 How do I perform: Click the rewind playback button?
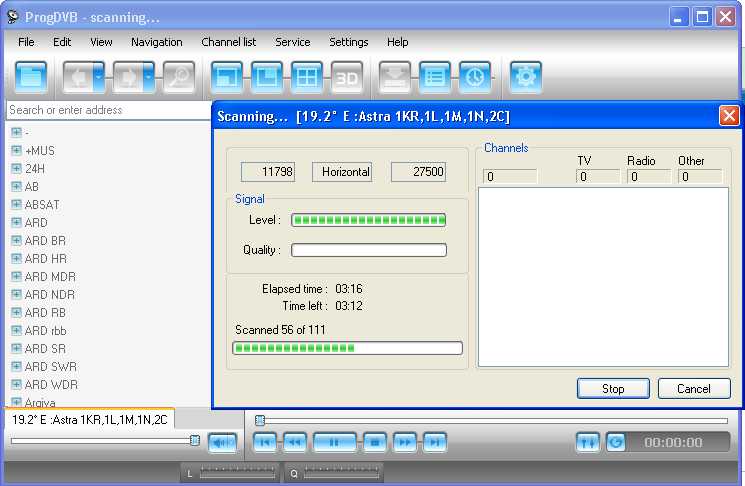[295, 443]
